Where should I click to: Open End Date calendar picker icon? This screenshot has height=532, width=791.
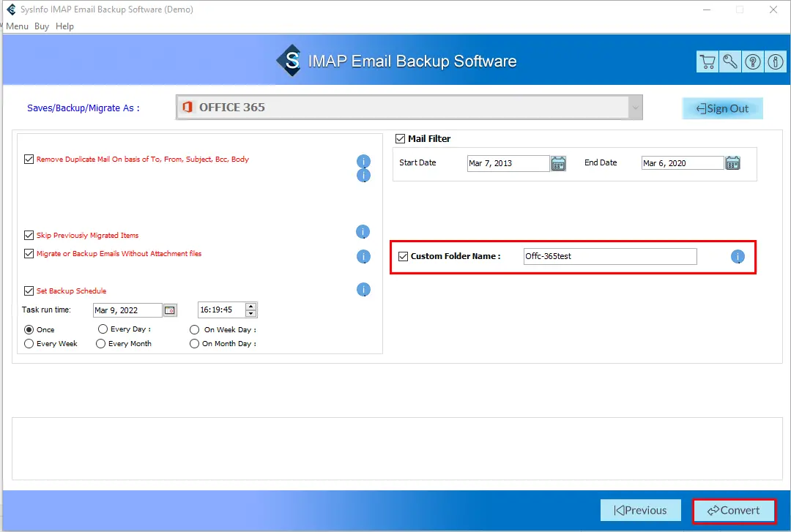click(x=732, y=163)
